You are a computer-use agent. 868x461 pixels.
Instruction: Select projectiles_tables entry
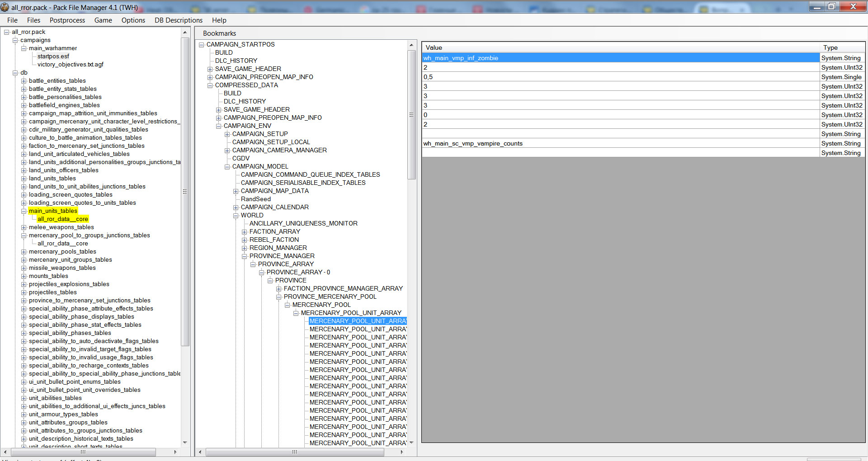(53, 292)
